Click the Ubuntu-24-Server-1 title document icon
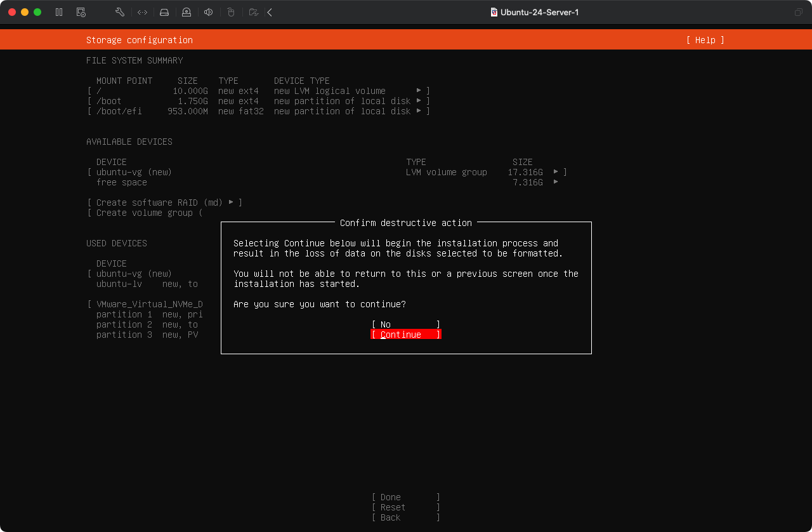 pos(494,12)
